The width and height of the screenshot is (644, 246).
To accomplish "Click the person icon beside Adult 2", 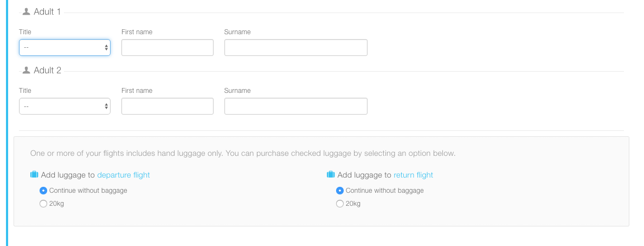I will pyautogui.click(x=26, y=70).
